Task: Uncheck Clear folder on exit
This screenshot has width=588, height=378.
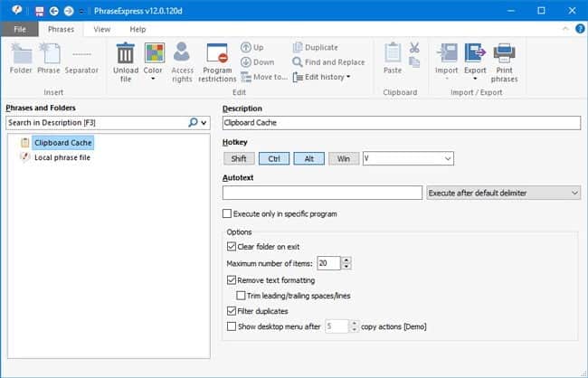Action: 232,247
